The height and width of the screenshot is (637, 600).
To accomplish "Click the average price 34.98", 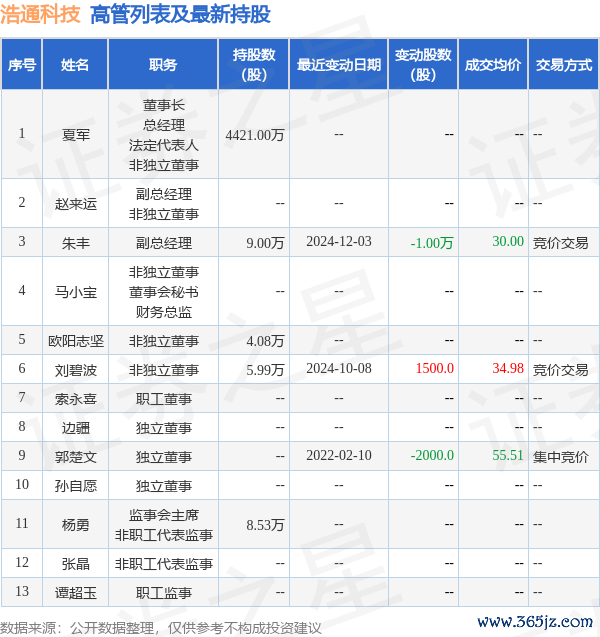I will pos(508,368).
